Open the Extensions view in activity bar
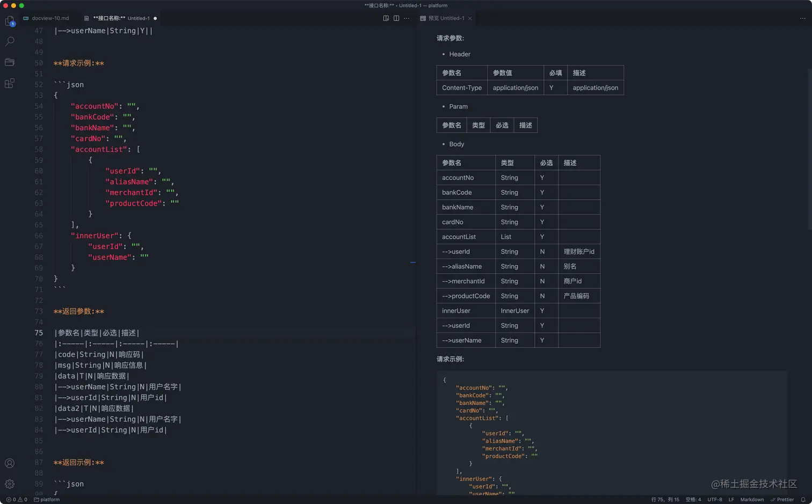The width and height of the screenshot is (812, 504). tap(10, 83)
